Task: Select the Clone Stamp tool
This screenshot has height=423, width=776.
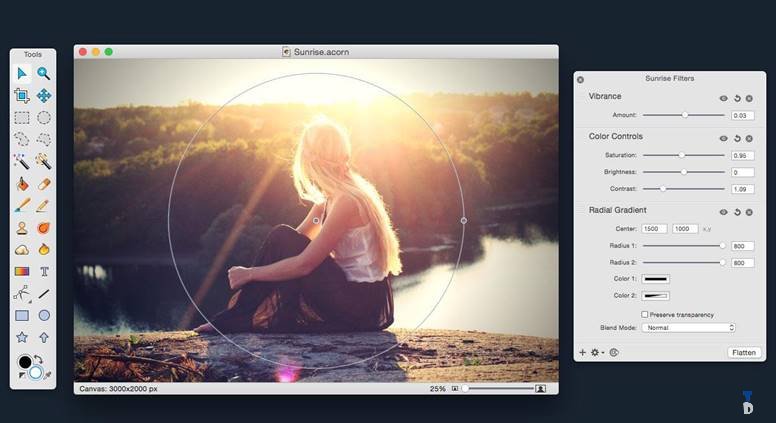Action: pos(22,228)
